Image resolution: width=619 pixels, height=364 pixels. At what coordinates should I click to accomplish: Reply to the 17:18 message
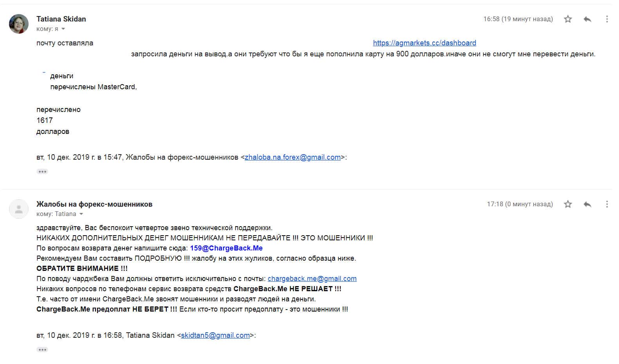click(x=587, y=204)
